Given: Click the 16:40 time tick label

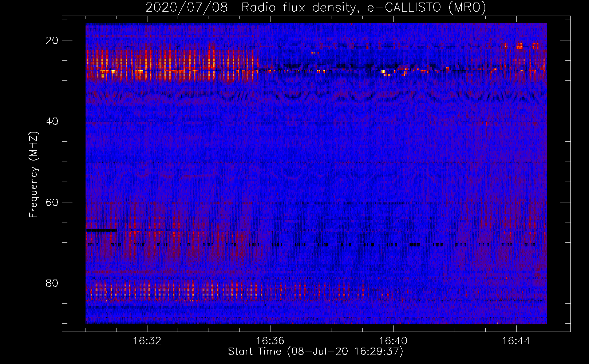Looking at the screenshot, I should 393,341.
